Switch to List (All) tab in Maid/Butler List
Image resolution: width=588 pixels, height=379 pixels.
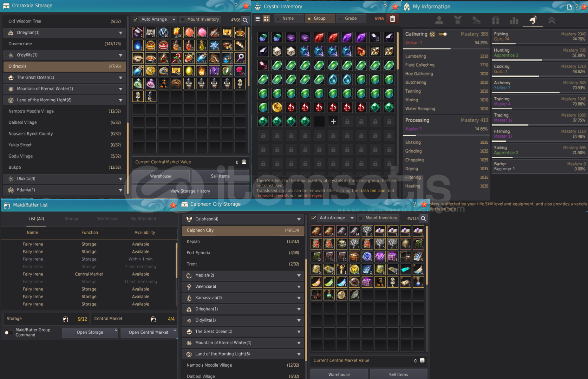point(36,219)
